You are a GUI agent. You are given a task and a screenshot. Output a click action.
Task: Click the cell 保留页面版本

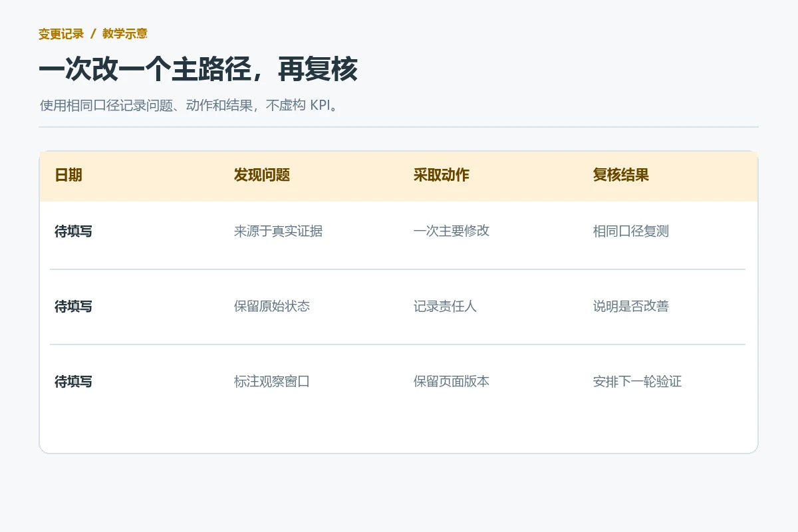[452, 382]
